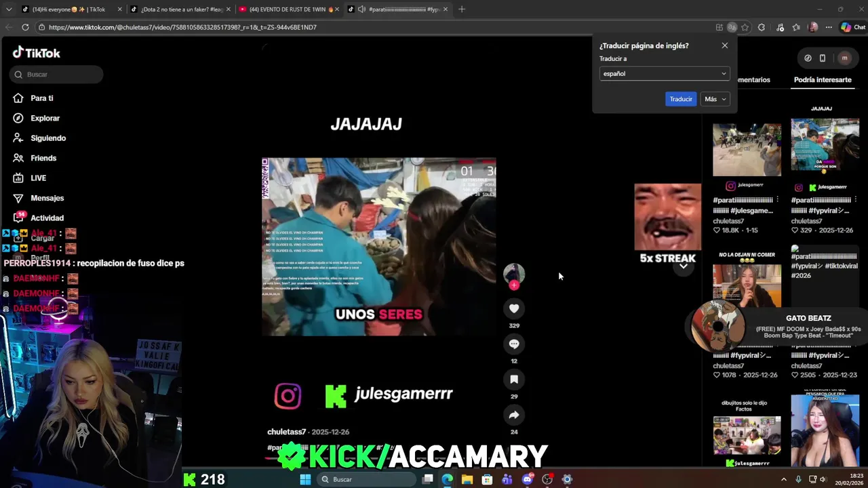Viewport: 868px width, 488px height.
Task: Click the compass-style icon at top right
Action: click(x=808, y=58)
